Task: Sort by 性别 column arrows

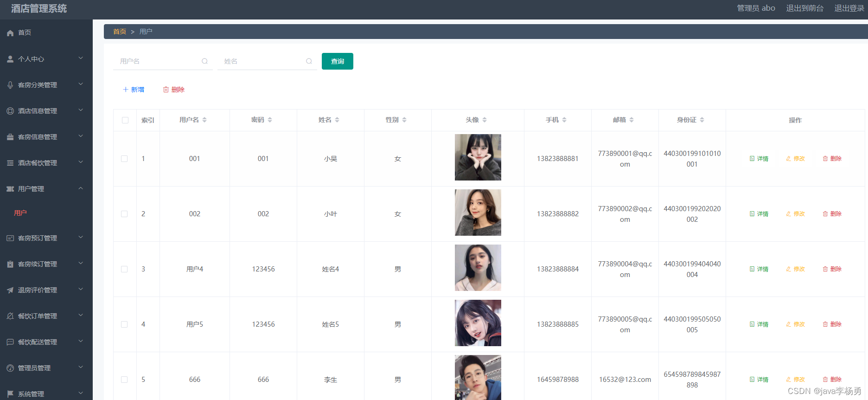Action: pos(404,120)
